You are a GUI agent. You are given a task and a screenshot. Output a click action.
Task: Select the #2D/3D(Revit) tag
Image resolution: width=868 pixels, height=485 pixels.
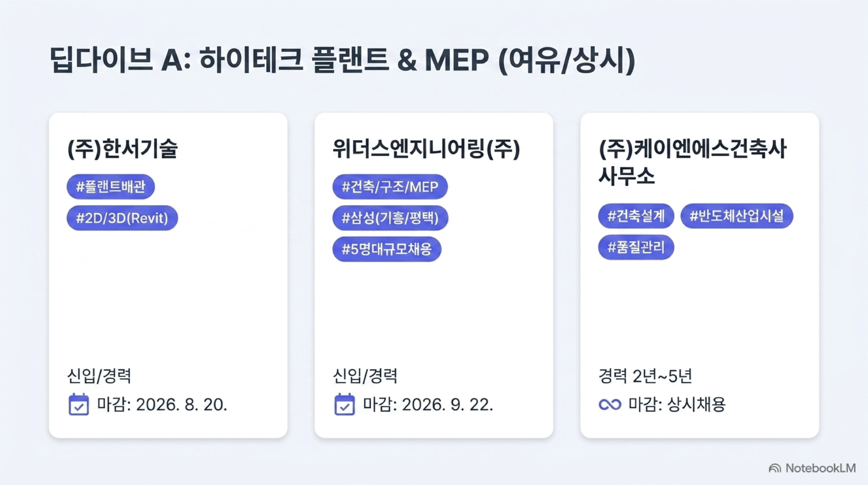tap(122, 218)
